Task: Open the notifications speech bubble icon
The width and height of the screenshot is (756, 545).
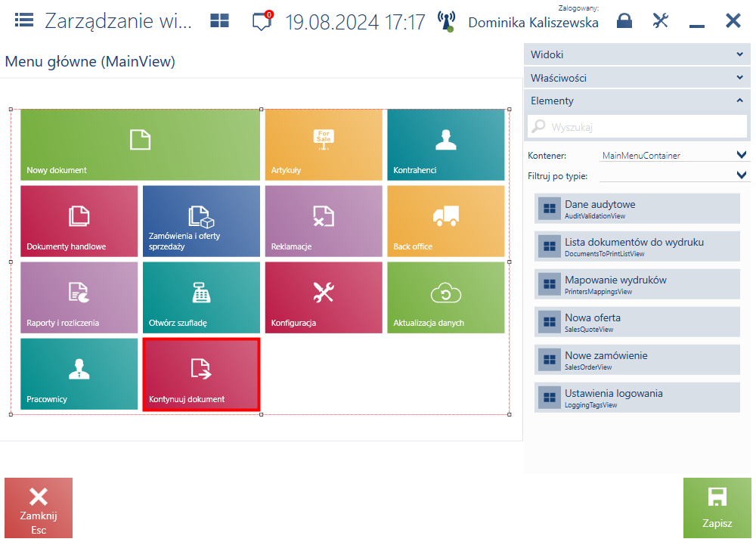Action: pos(262,21)
